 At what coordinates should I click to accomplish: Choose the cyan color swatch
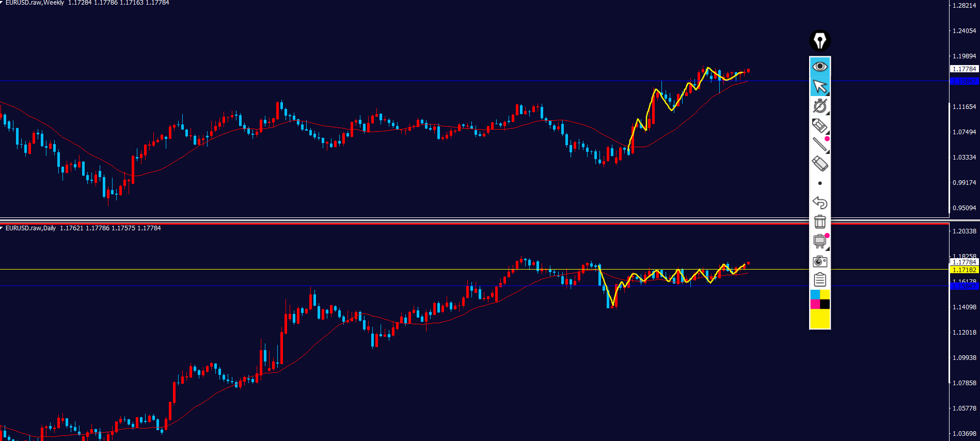(815, 294)
